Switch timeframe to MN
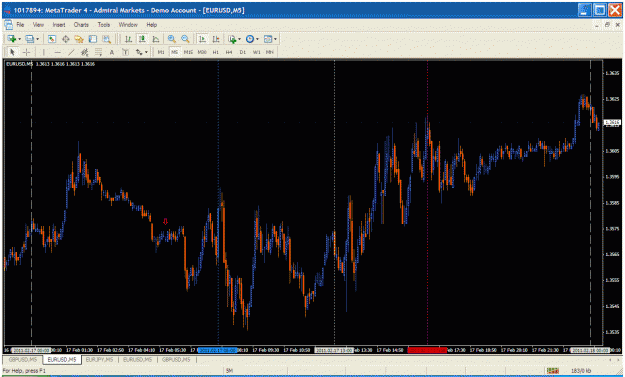The height and width of the screenshot is (377, 625). 270,52
